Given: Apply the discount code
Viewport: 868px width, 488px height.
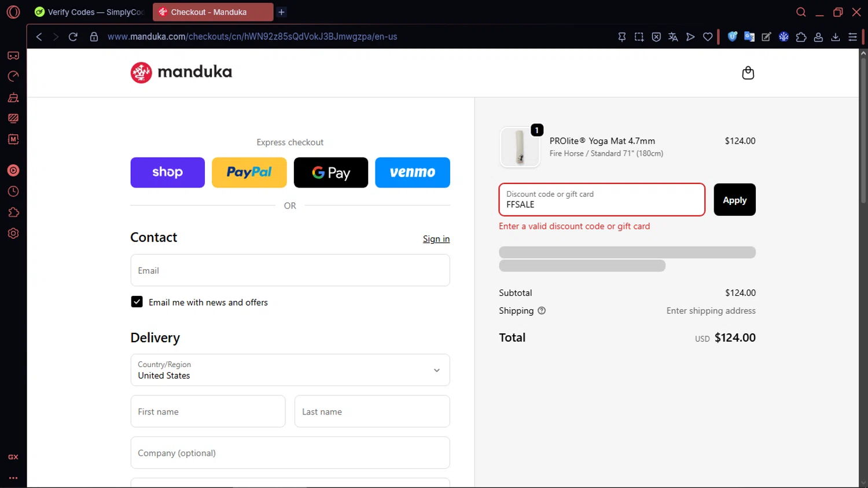Looking at the screenshot, I should [734, 200].
